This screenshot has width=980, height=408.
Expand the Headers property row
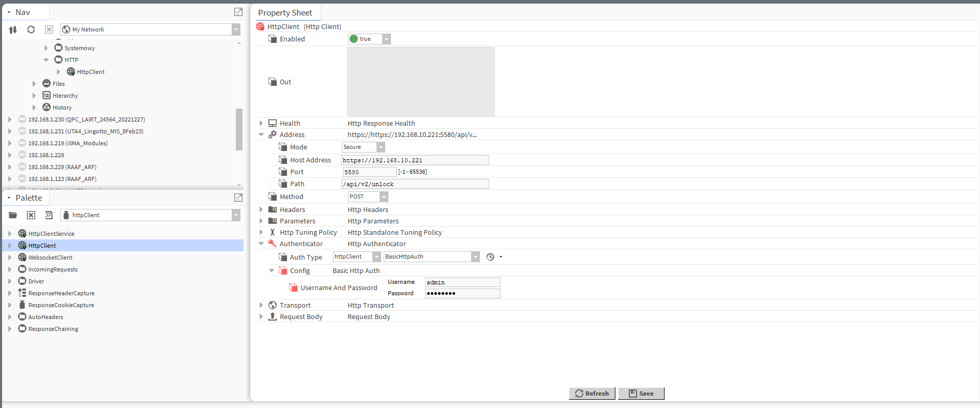tap(262, 209)
